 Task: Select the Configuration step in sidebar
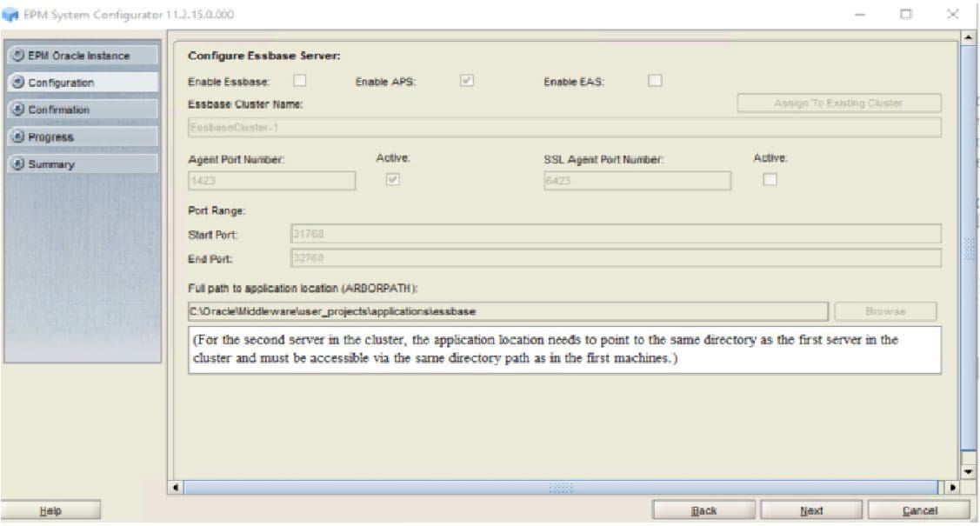(83, 83)
